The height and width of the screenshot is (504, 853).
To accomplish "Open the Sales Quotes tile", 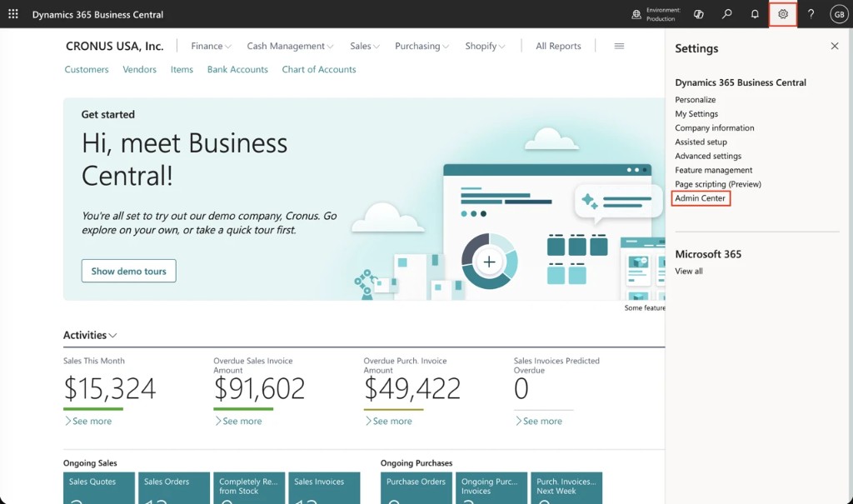I will (99, 488).
